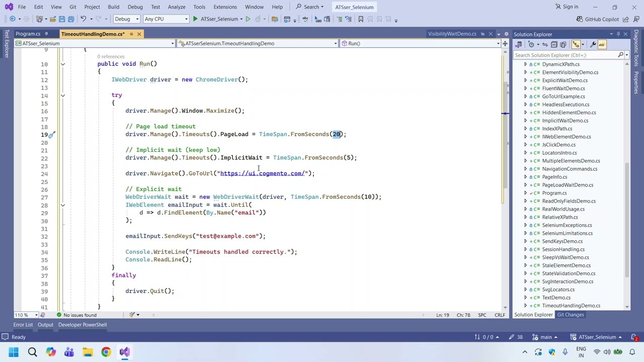Click the code cleanup broom icon
Viewport: 644px width, 362px height.
click(x=132, y=315)
